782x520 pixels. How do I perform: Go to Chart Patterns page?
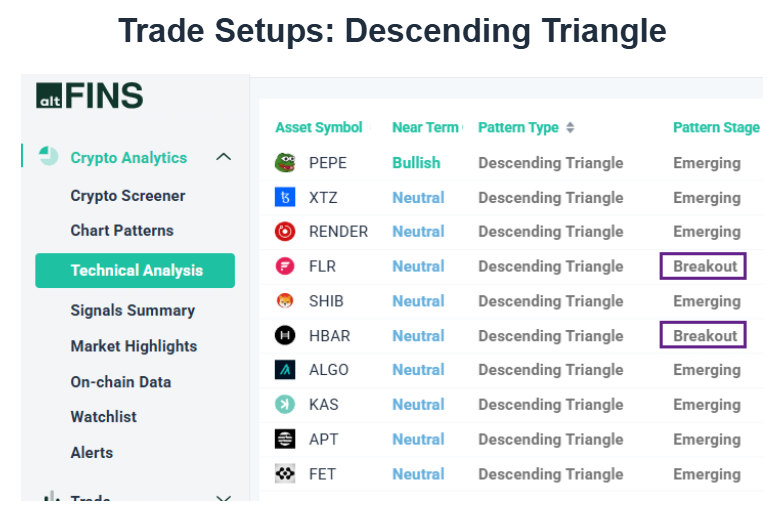point(122,230)
